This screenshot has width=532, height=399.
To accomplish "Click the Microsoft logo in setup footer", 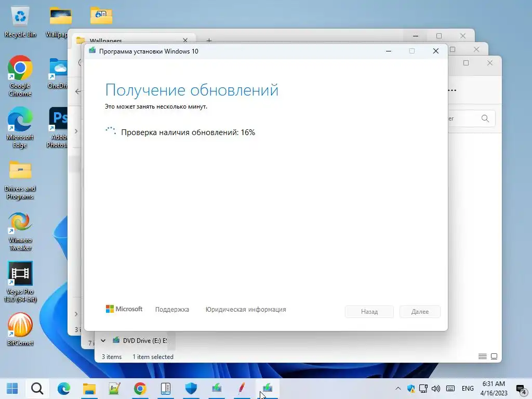I will (124, 309).
